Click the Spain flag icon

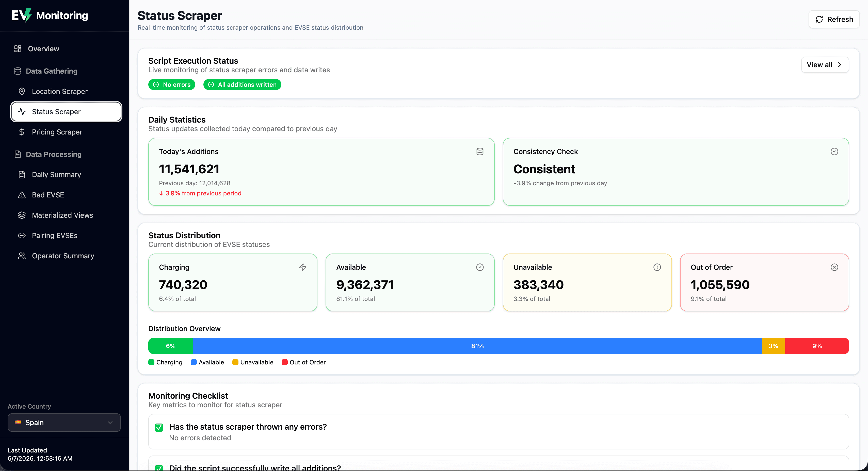(x=18, y=422)
